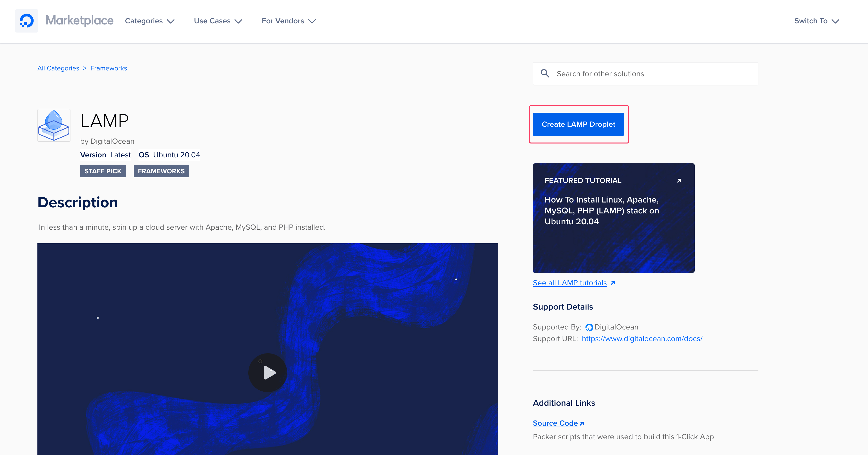
Task: Click the Description heading
Action: coord(78,202)
